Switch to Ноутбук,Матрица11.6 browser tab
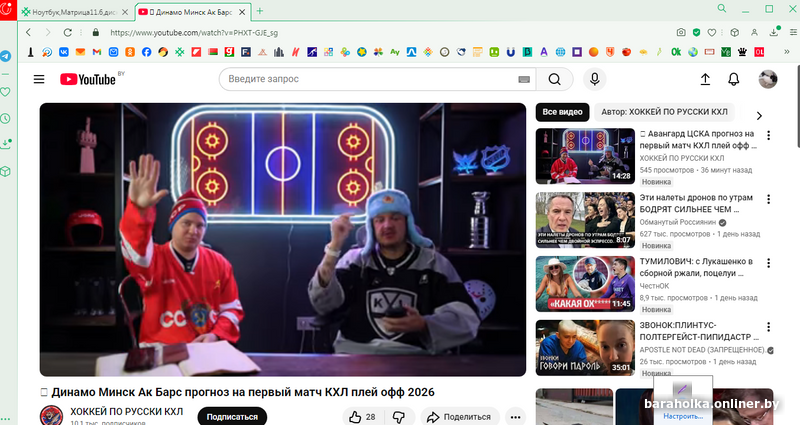Image resolution: width=800 pixels, height=425 pixels. point(74,12)
